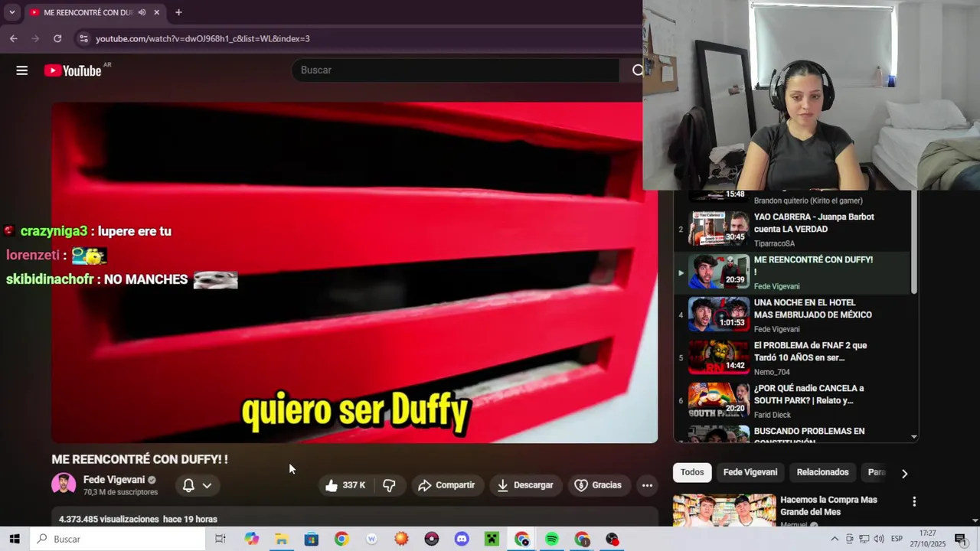Open Copilot from the taskbar
The height and width of the screenshot is (551, 980).
(x=252, y=539)
